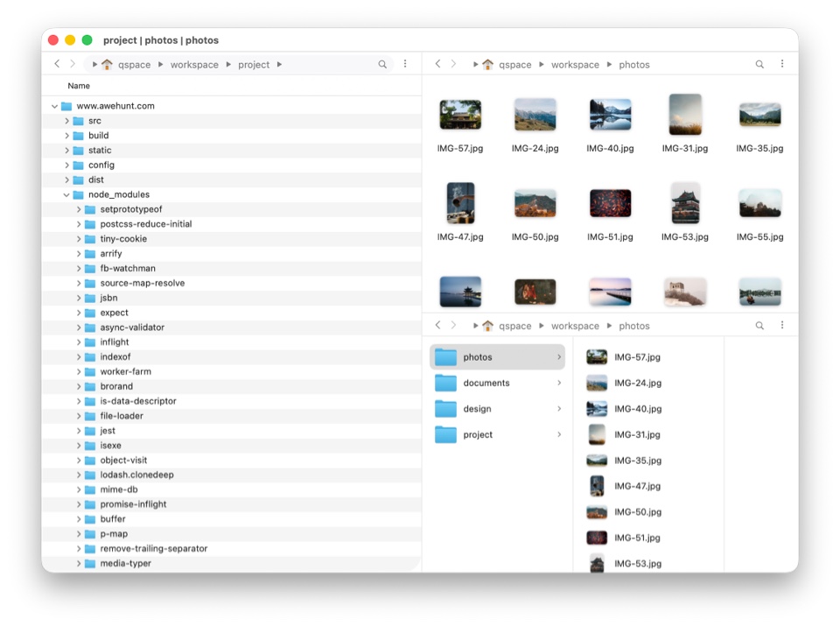Expand the src folder
This screenshot has width=840, height=626.
66,121
